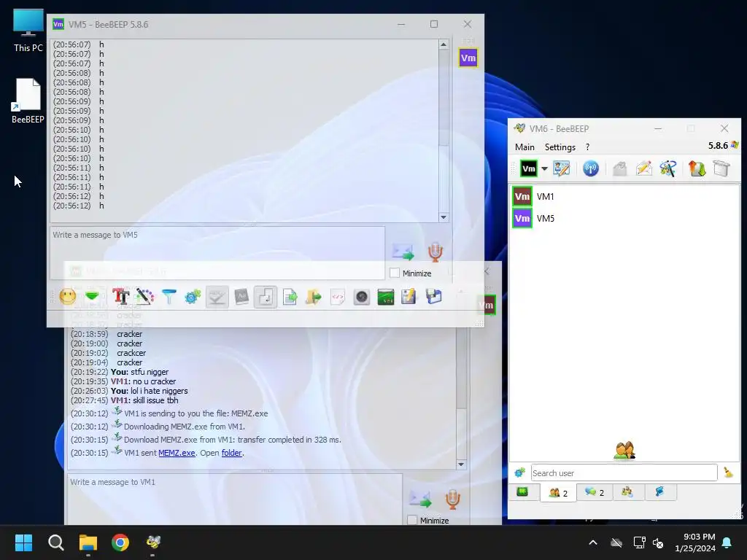Open file transfers with the up-down arrows icon

[x=697, y=168]
